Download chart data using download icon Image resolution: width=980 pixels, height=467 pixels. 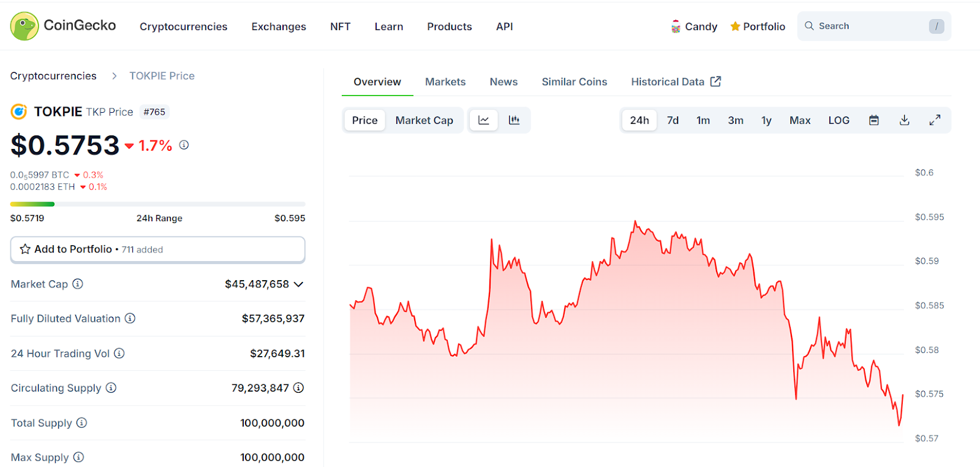pos(904,120)
